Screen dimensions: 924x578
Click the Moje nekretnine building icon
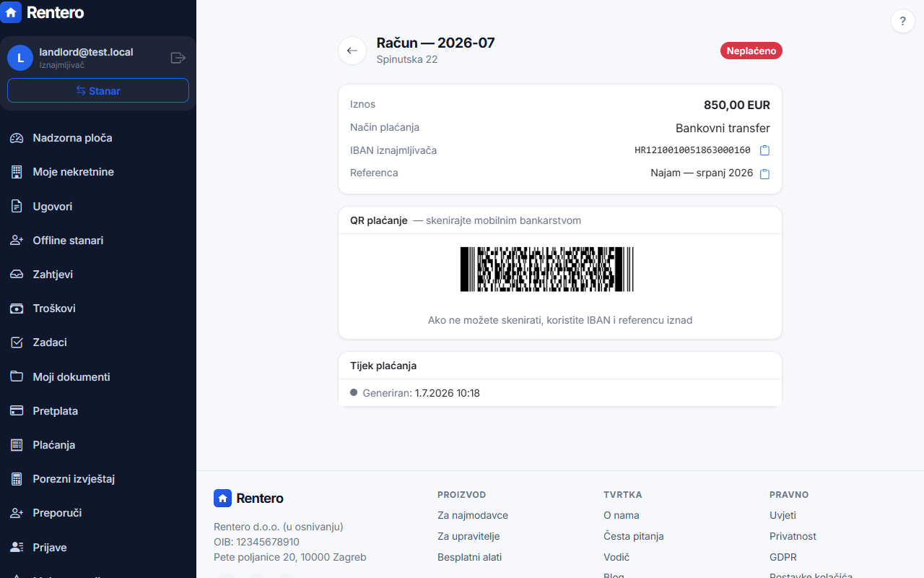pos(17,172)
